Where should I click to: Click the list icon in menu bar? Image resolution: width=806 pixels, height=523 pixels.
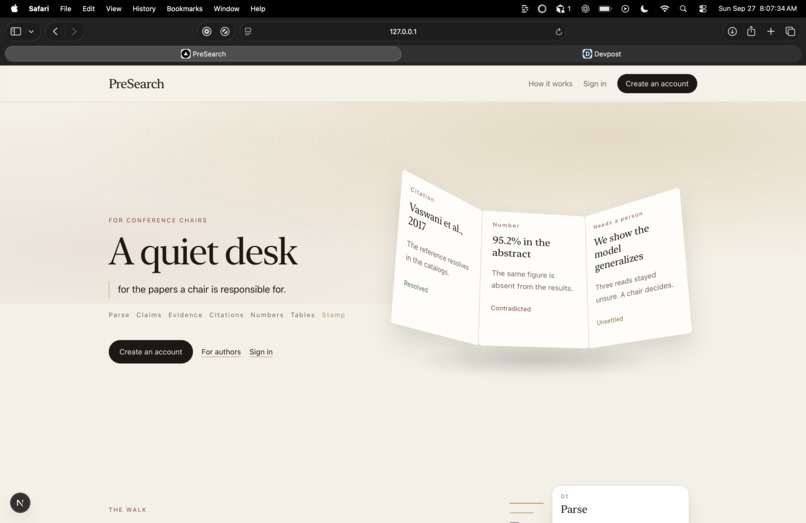point(525,8)
